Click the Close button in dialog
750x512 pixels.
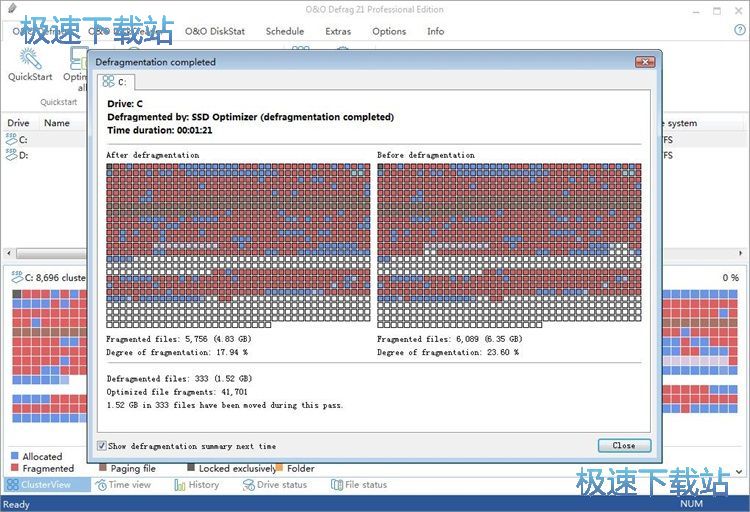(624, 445)
